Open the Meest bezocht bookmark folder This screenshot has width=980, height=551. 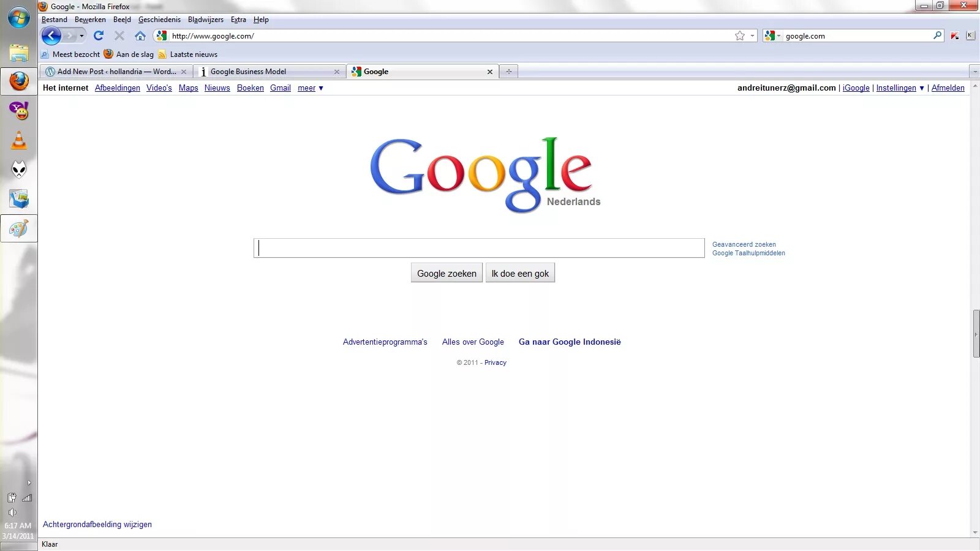70,54
